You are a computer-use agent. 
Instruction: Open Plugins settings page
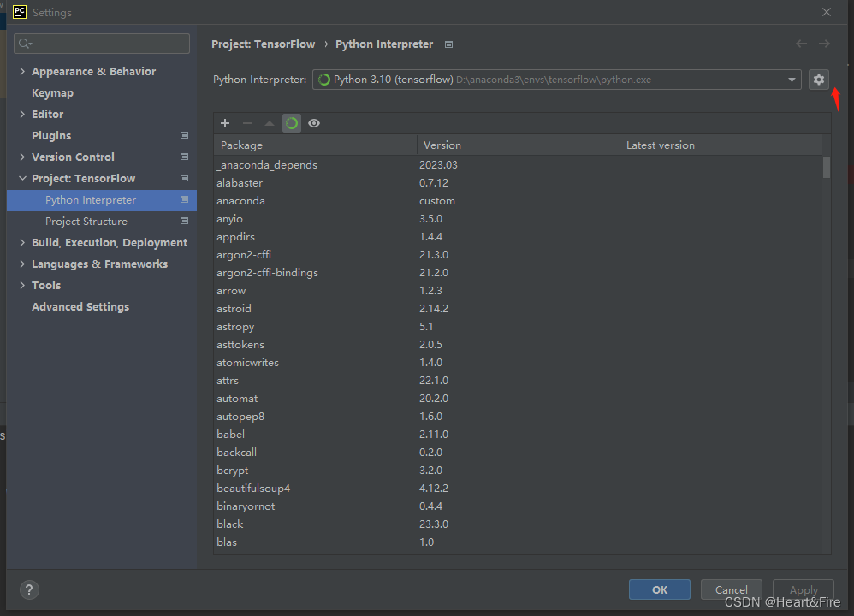51,136
